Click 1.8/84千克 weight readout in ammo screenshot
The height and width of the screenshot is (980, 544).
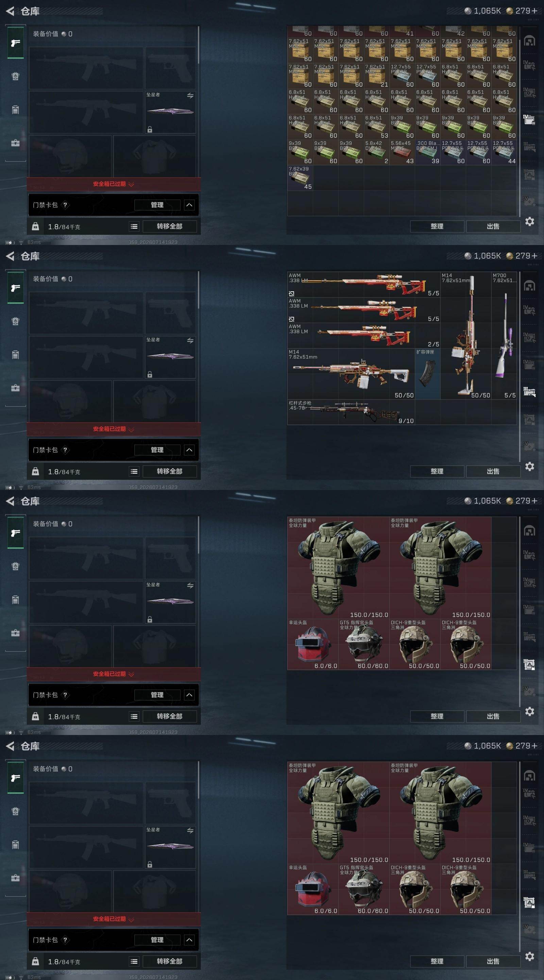pos(64,227)
